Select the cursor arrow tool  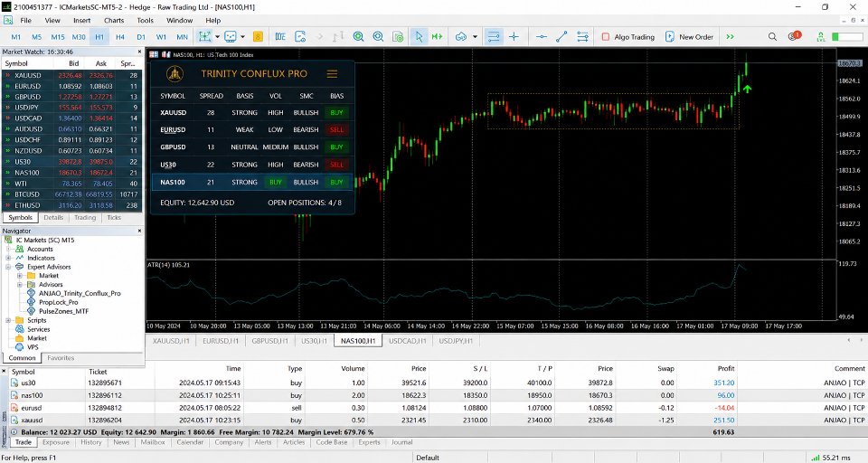pos(419,36)
